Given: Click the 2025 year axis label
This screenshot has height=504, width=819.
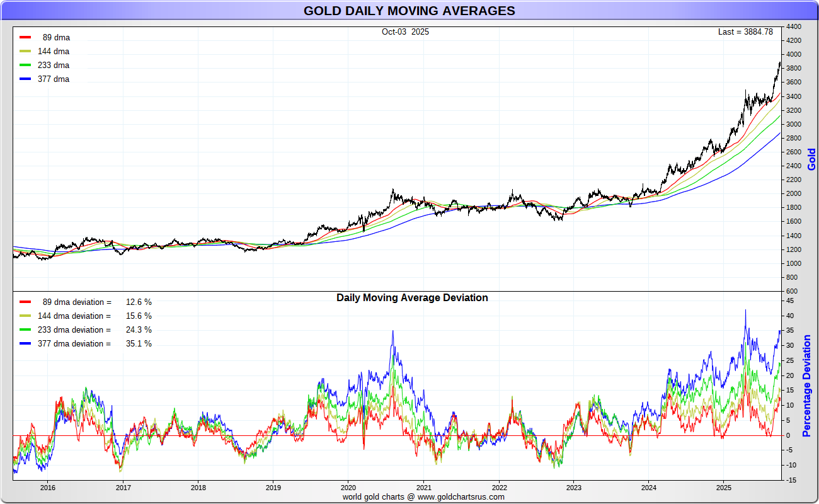Looking at the screenshot, I should [724, 488].
